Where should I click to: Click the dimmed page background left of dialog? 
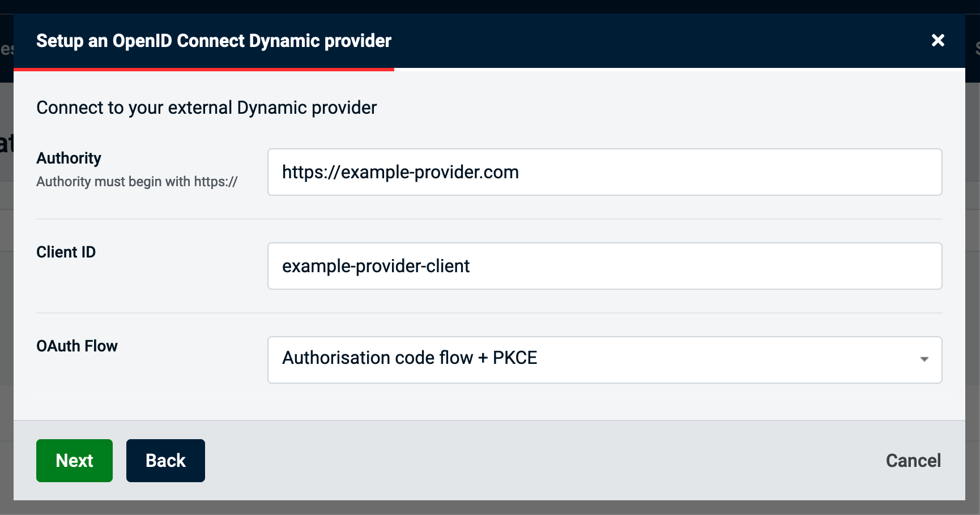click(x=6, y=283)
